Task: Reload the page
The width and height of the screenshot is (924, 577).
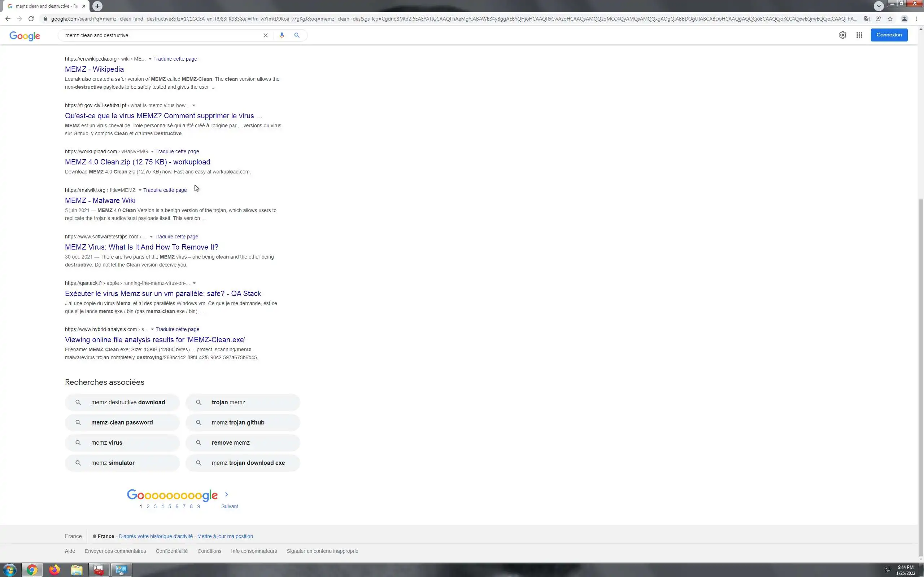Action: click(31, 19)
